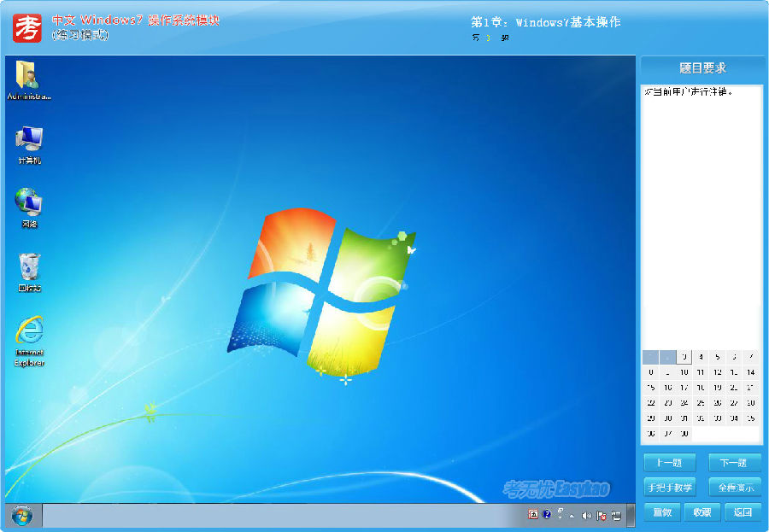Select question number 22 in grid

651,403
